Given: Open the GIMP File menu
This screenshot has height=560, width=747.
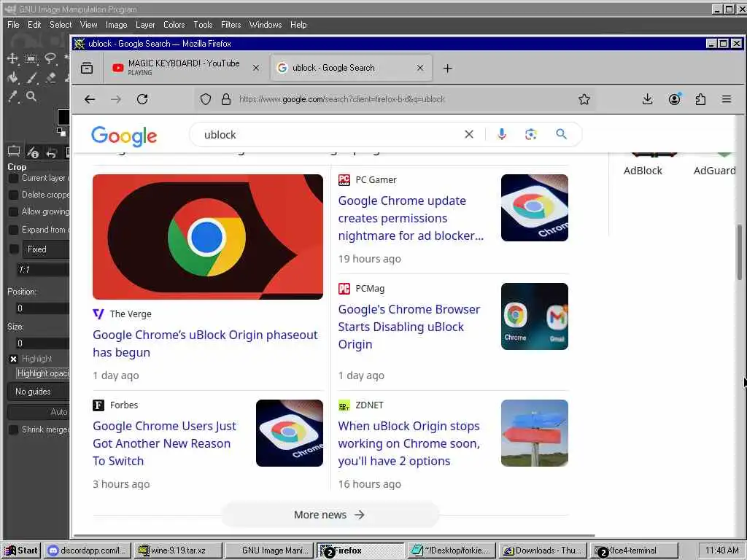Looking at the screenshot, I should pos(13,25).
